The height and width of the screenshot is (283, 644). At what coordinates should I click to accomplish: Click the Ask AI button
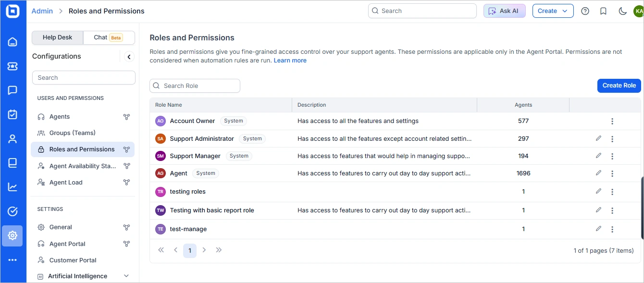pyautogui.click(x=505, y=11)
